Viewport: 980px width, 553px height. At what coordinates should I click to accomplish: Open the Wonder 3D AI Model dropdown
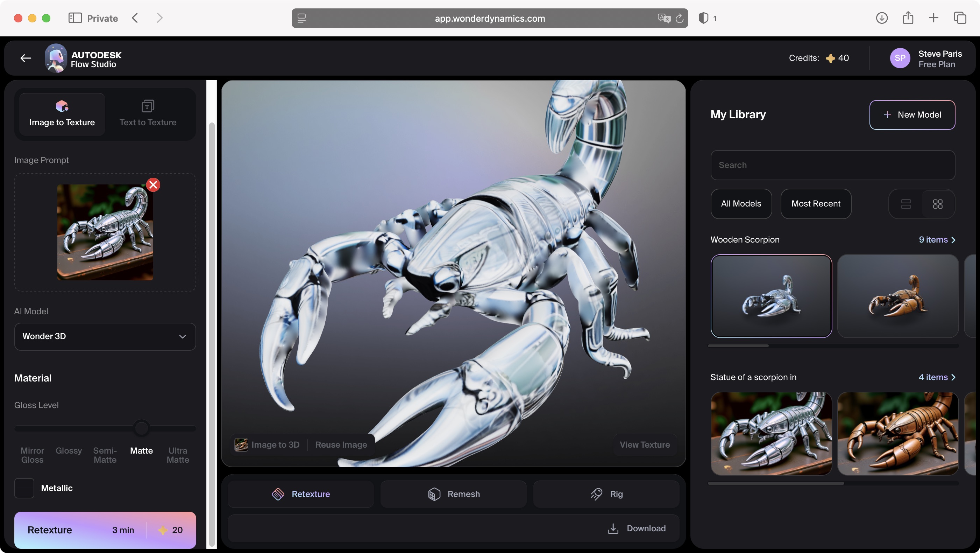[x=105, y=336]
